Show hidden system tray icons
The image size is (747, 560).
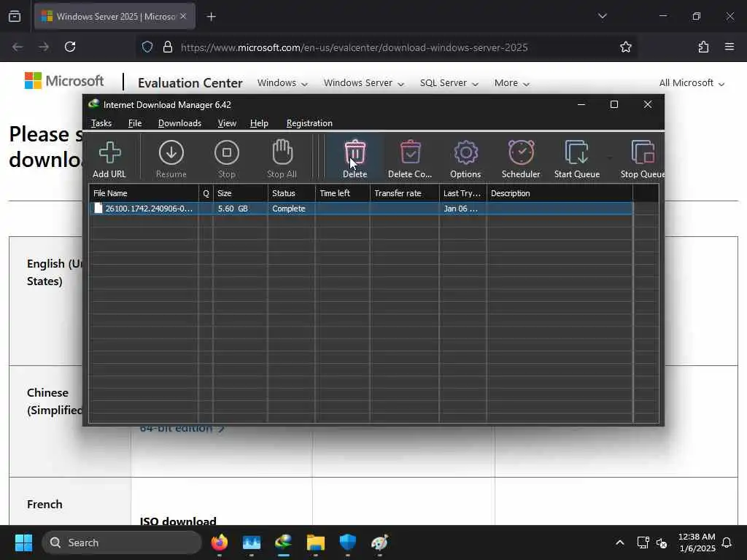coord(620,542)
